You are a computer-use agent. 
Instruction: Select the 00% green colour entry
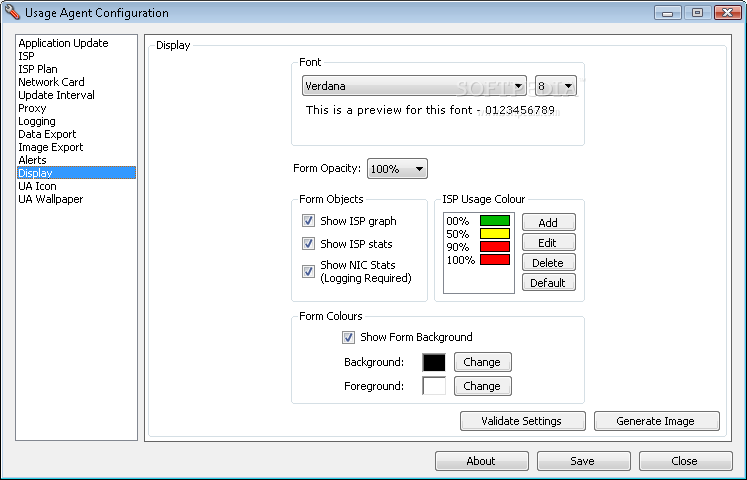tap(478, 221)
